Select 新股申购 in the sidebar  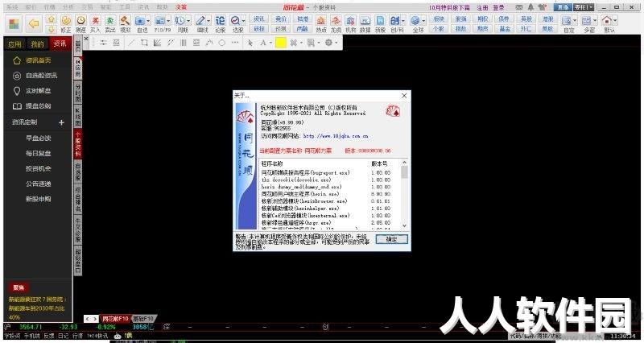(x=38, y=199)
